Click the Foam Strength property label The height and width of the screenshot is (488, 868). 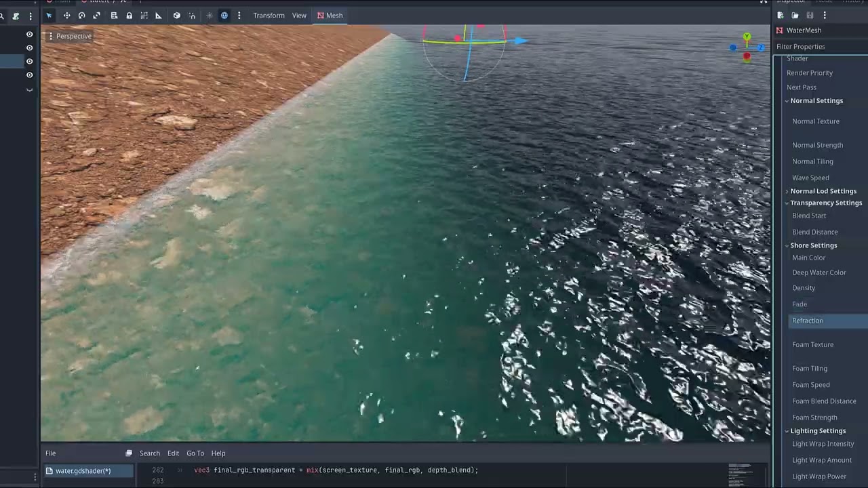[814, 418]
